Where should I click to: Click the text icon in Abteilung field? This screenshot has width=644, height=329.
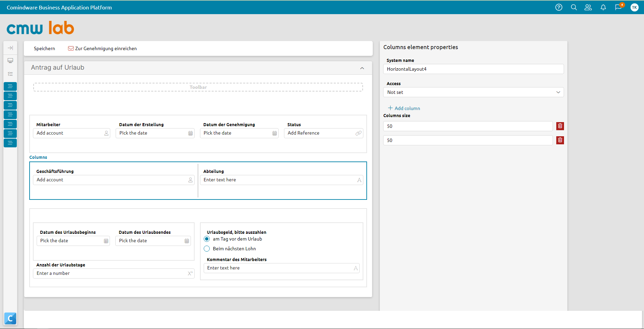359,180
